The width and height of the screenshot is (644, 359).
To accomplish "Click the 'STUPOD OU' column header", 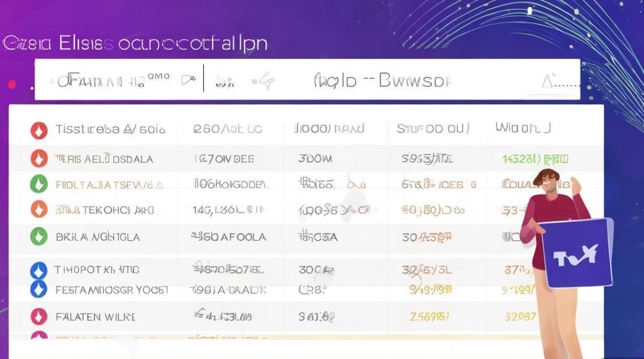I will [433, 128].
